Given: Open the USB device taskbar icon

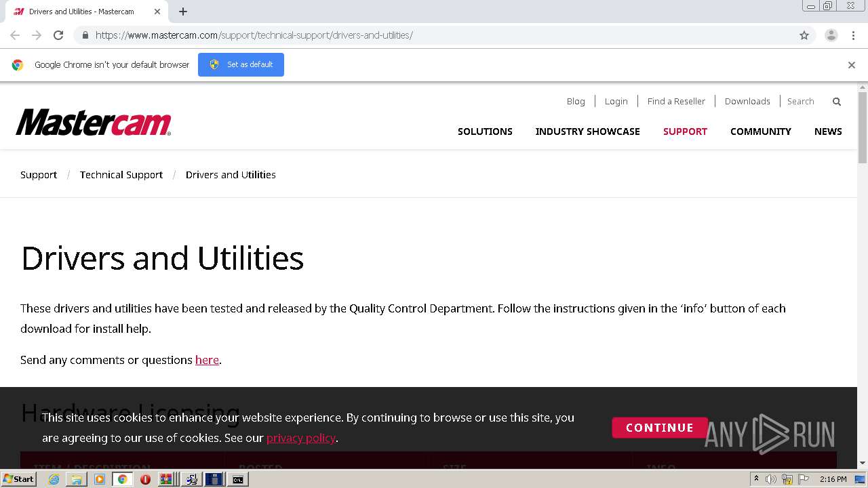Looking at the screenshot, I should click(214, 479).
